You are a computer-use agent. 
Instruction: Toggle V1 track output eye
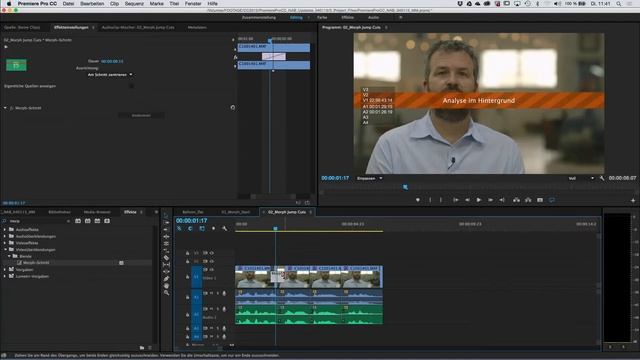coord(212,270)
